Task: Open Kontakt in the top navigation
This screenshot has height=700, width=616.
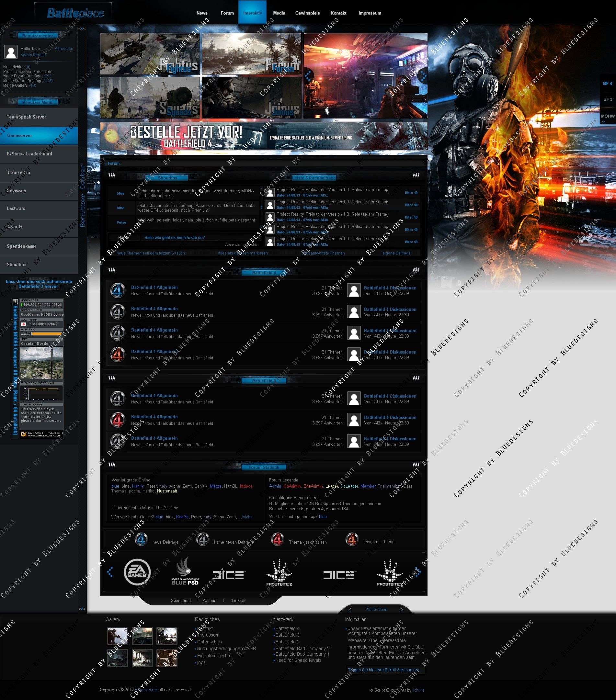Action: (x=338, y=13)
